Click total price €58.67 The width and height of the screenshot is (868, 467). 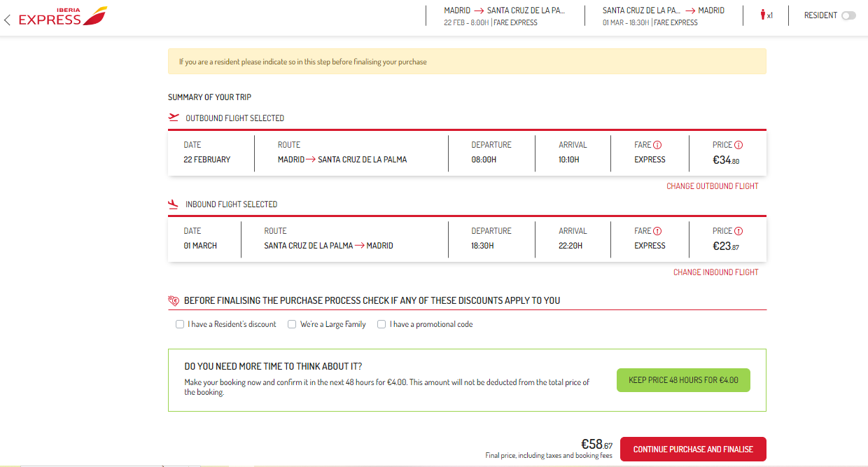pos(596,444)
